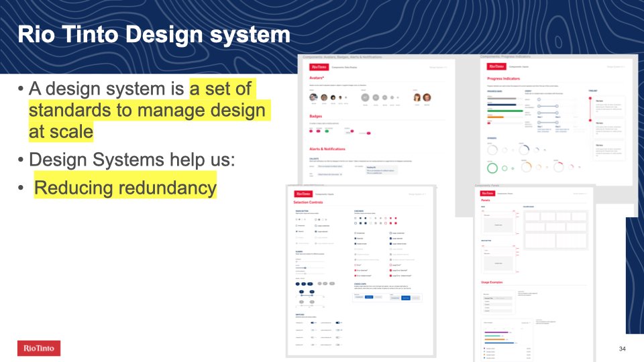Image resolution: width=644 pixels, height=362 pixels.
Task: Click the 'Progress Indicators' heading
Action: [503, 78]
